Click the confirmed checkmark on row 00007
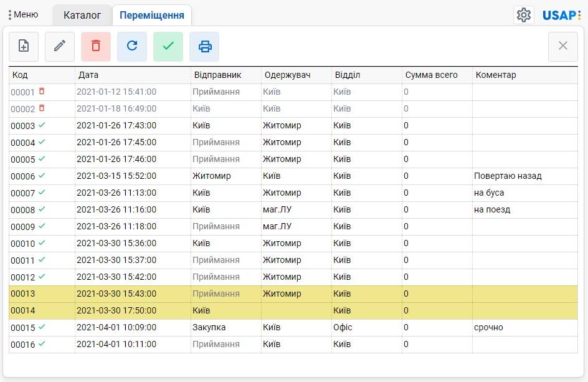Image resolution: width=588 pixels, height=382 pixels. [42, 192]
